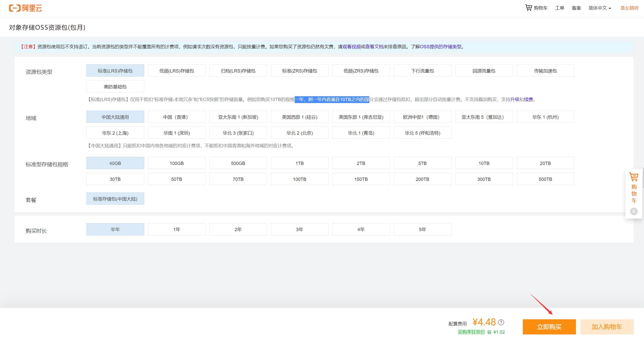644x340 pixels.
Task: Choose 欧洲中部1（德国）region
Action: click(422, 117)
